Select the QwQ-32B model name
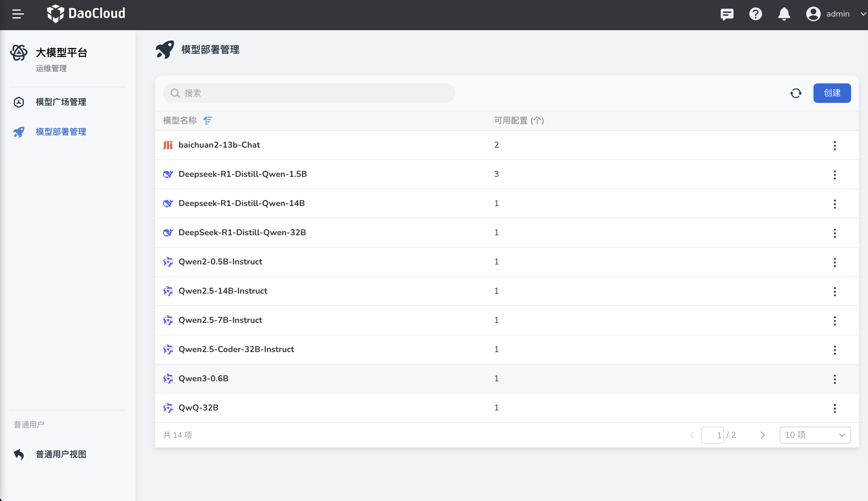Viewport: 868px width, 501px height. 199,408
